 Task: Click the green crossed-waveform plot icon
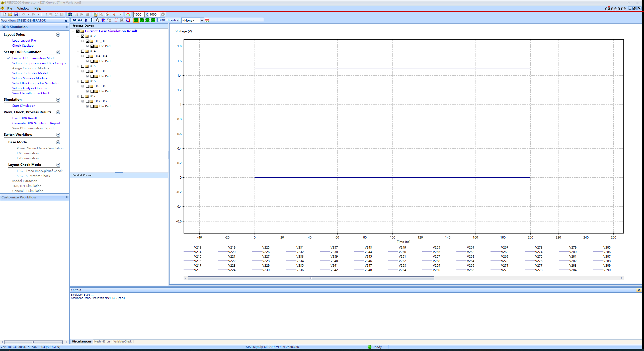coord(142,20)
